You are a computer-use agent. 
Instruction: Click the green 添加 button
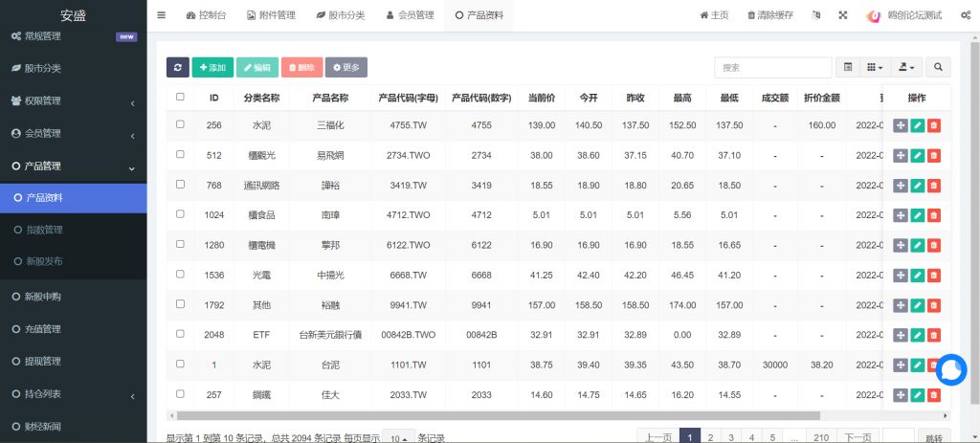click(212, 68)
